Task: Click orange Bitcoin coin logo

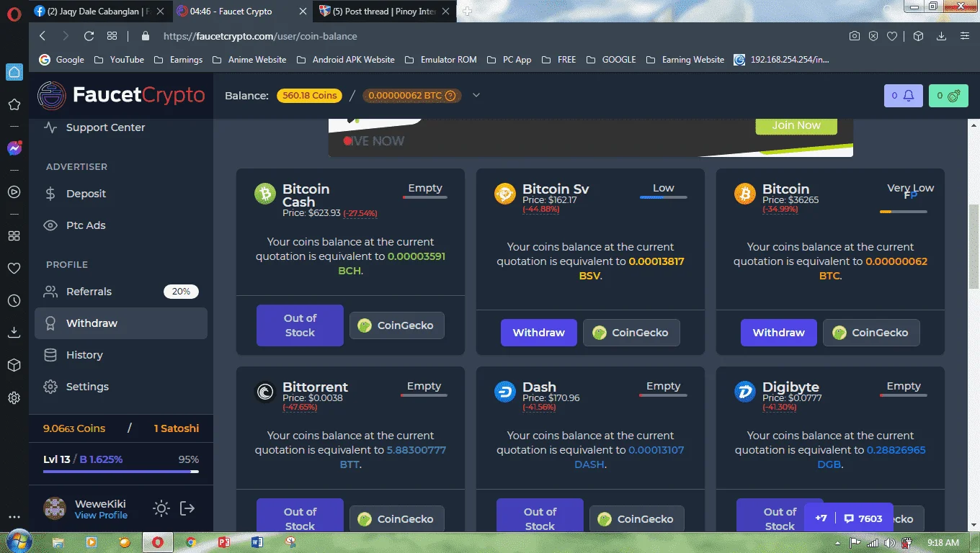Action: coord(745,194)
